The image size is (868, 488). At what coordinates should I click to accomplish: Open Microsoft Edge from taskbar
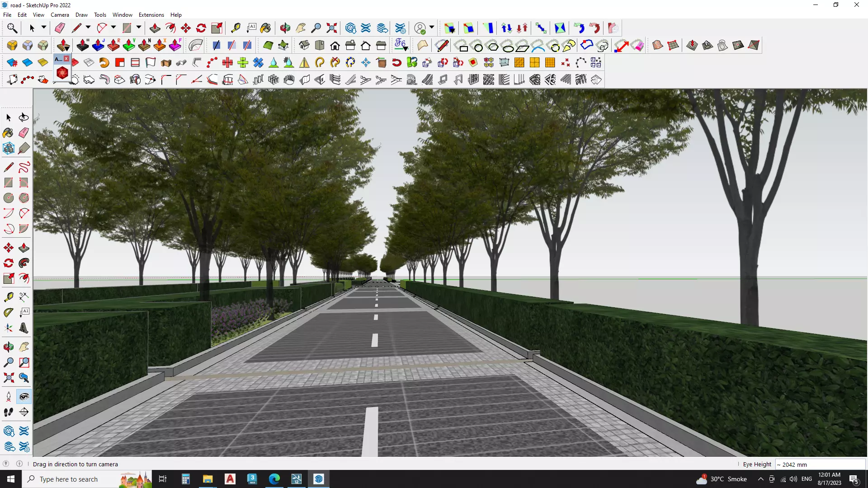(274, 479)
